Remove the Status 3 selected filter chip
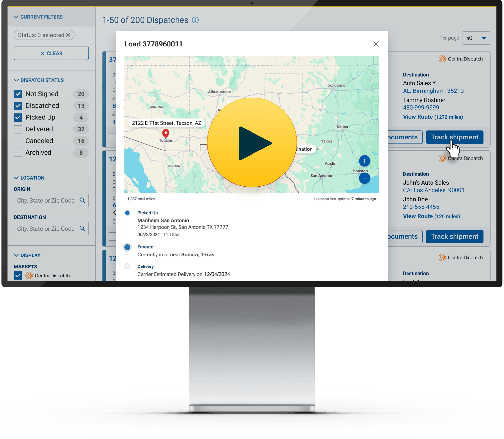The height and width of the screenshot is (439, 504). tap(68, 35)
